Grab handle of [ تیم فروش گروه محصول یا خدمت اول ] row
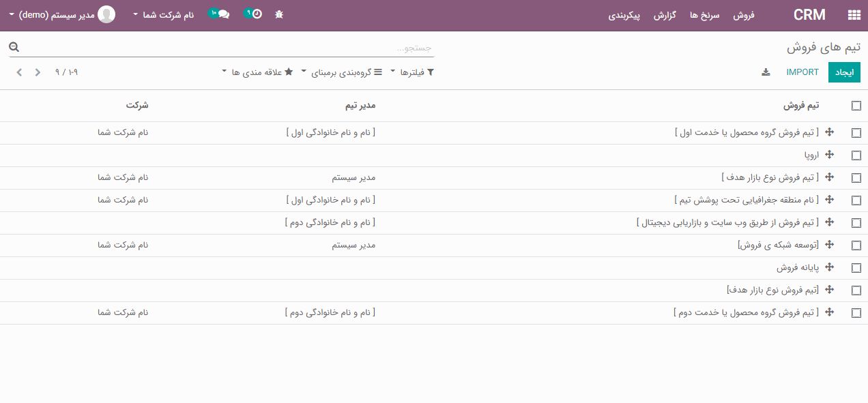The image size is (868, 403). (x=830, y=132)
